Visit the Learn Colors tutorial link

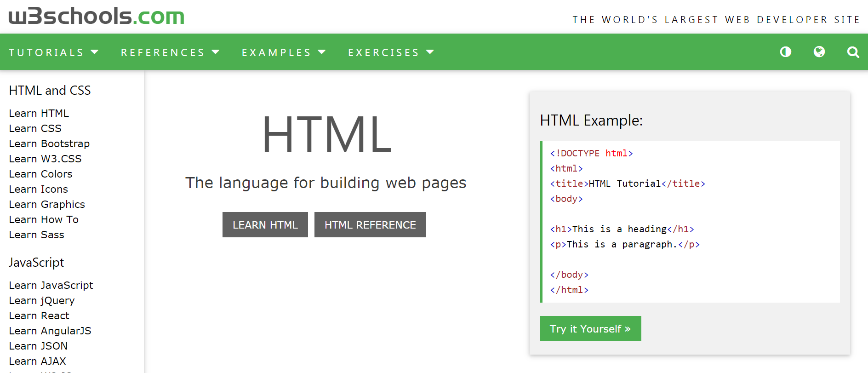pos(41,174)
